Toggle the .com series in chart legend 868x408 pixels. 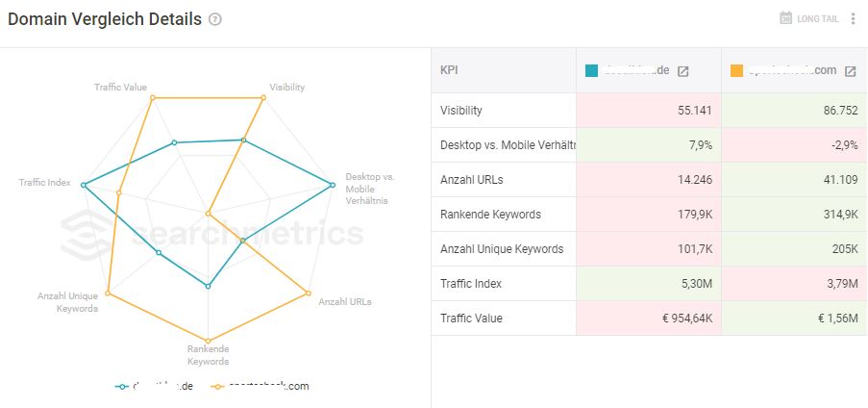coord(260,387)
